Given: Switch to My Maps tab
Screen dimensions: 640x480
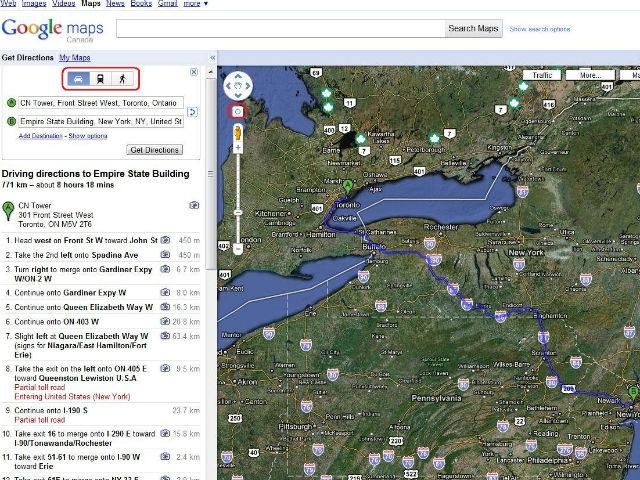Looking at the screenshot, I should (x=73, y=59).
